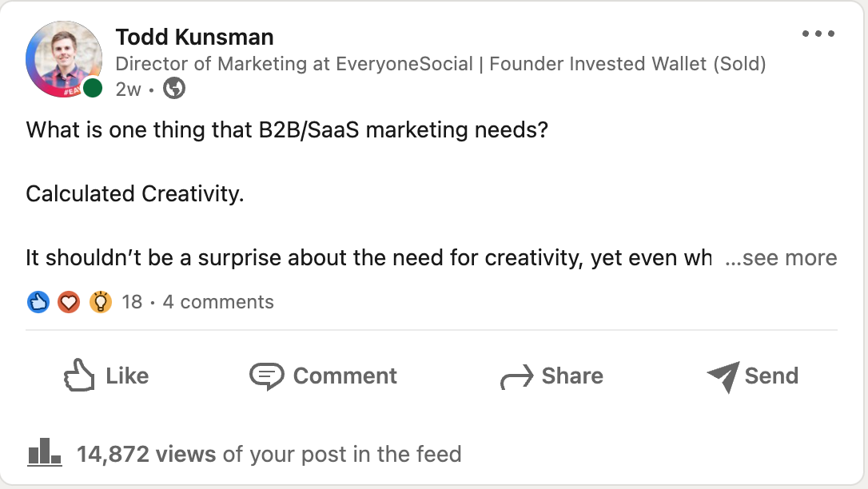Select the globe public visibility icon
This screenshot has height=489, width=868.
tap(173, 89)
